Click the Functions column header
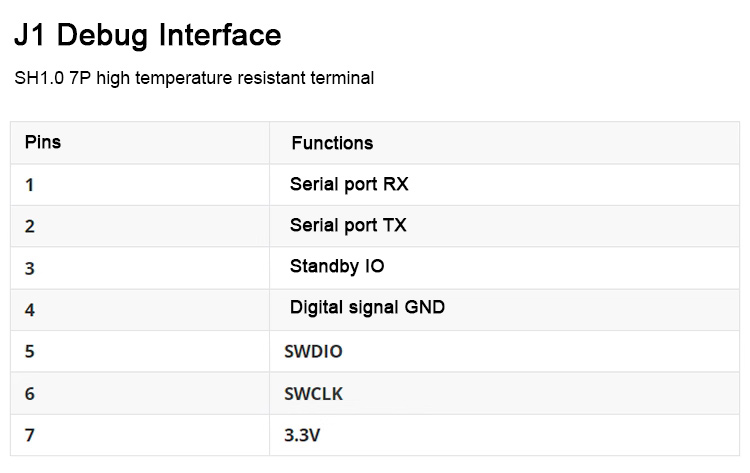Image resolution: width=750 pixels, height=473 pixels. point(505,143)
